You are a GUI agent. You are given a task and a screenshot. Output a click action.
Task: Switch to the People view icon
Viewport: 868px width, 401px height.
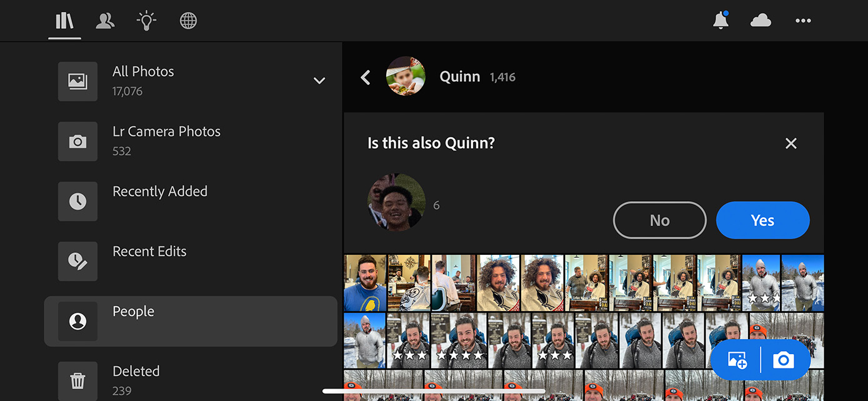coord(105,20)
